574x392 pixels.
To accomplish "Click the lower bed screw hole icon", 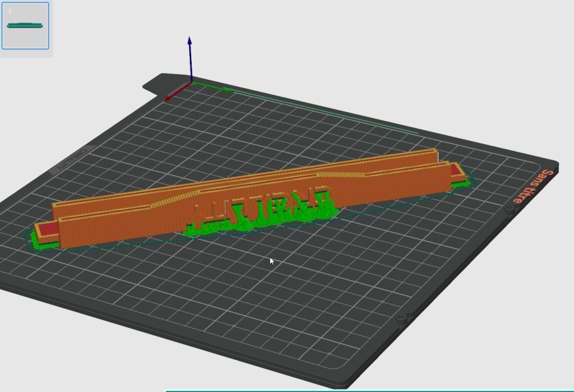I will coord(402,318).
